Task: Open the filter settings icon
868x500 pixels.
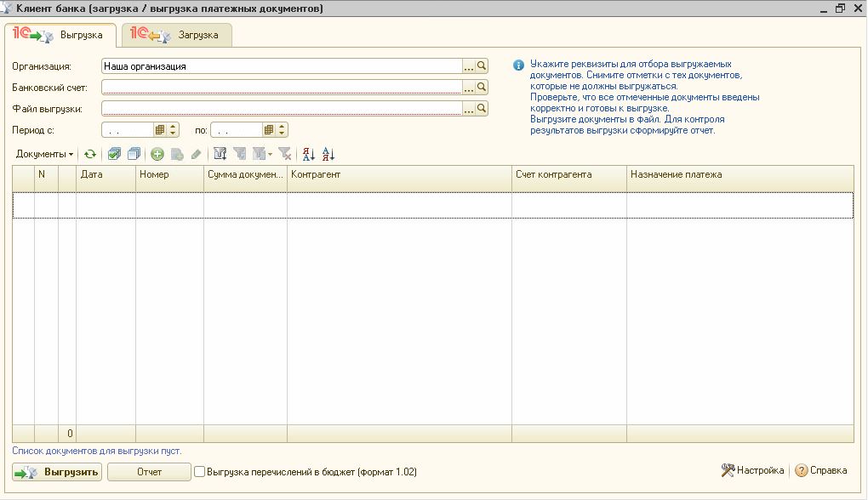Action: pos(220,154)
